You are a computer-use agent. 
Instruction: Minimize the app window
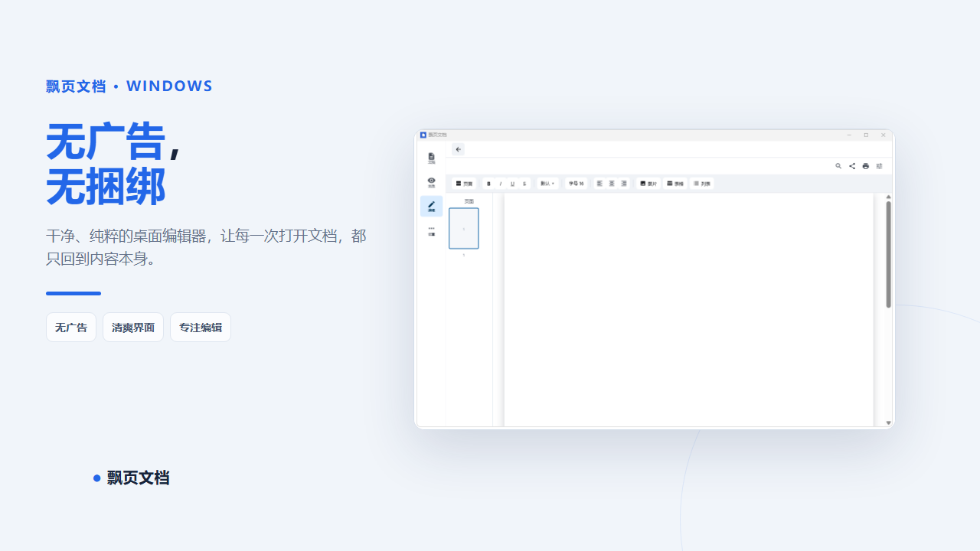(x=849, y=135)
